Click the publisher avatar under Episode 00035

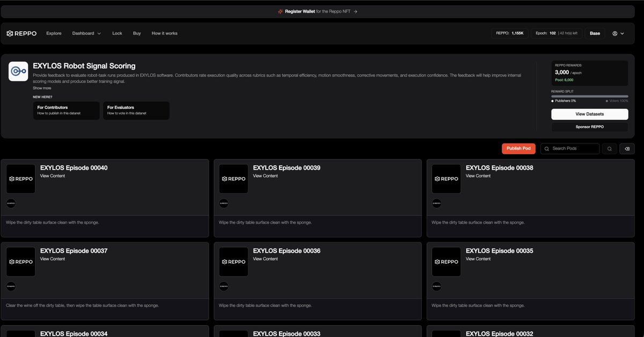pyautogui.click(x=437, y=287)
